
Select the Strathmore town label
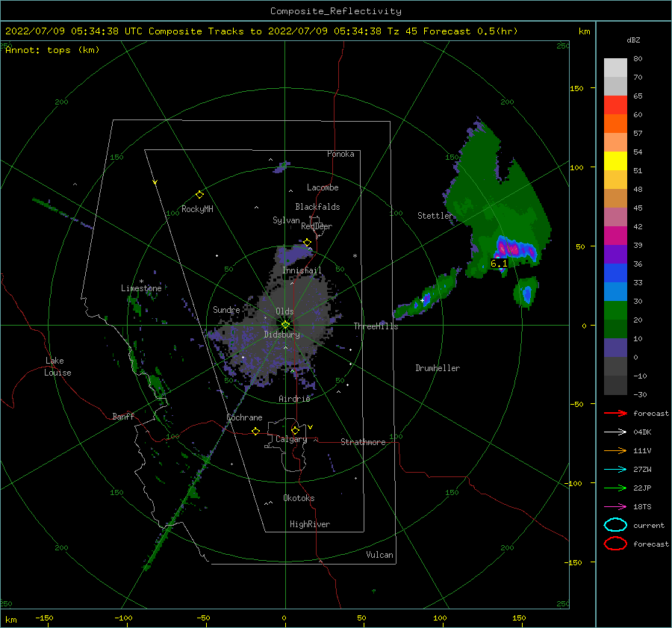(363, 442)
